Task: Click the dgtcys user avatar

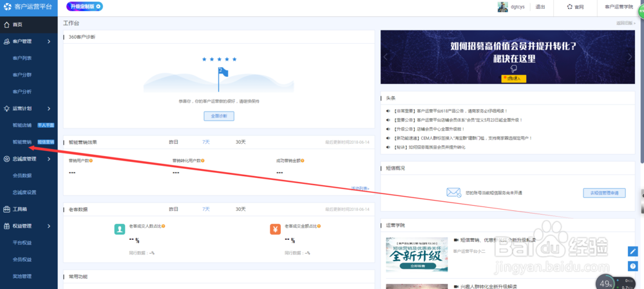Action: (502, 7)
